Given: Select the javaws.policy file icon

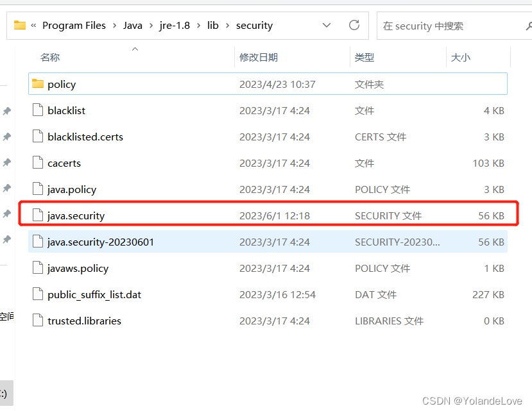Looking at the screenshot, I should click(x=38, y=267).
